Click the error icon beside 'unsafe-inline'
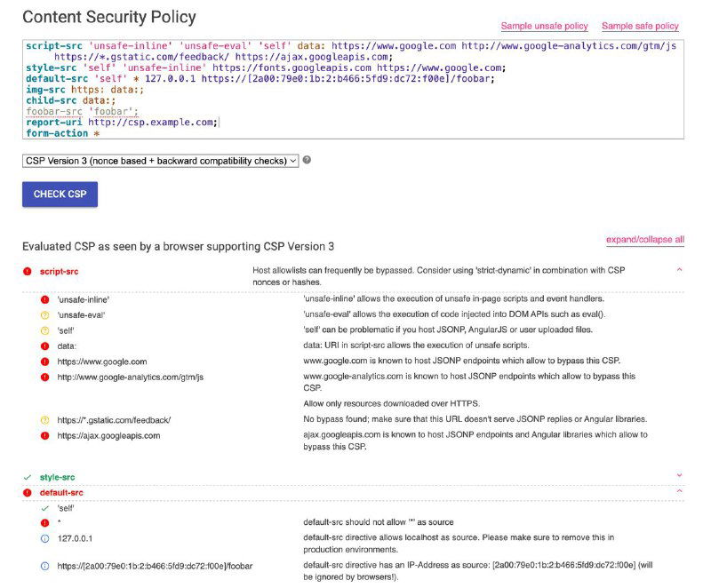The image size is (711, 588). click(44, 299)
